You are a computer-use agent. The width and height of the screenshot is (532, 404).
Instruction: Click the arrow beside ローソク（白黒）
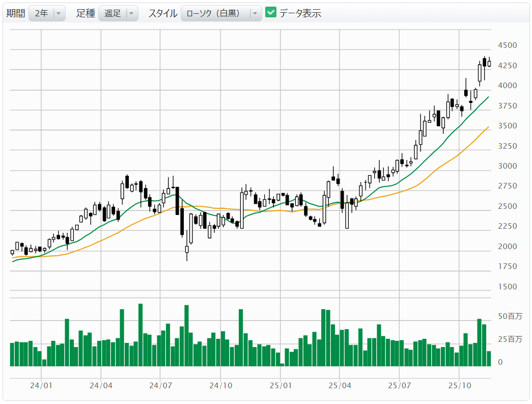pyautogui.click(x=255, y=14)
